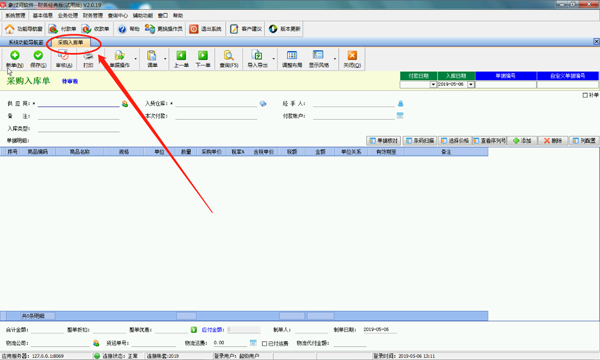
Task: Click the 打印 printer icon
Action: 88,56
